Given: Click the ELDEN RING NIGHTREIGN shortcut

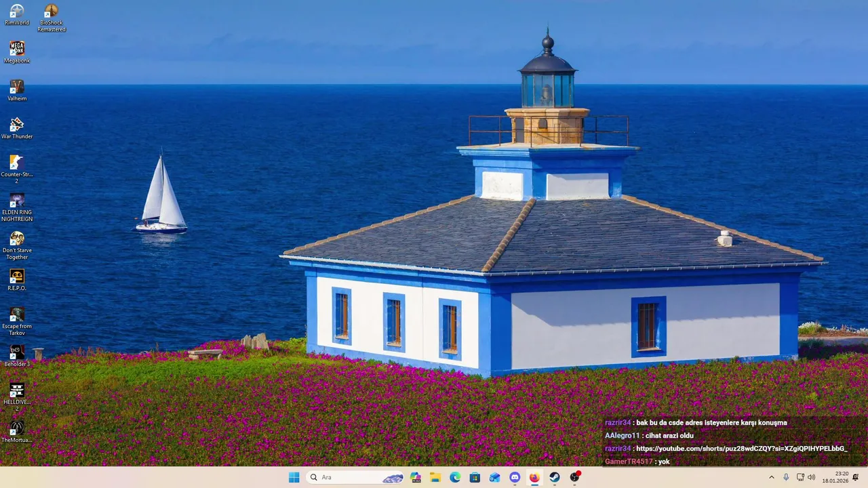Looking at the screenshot, I should click(17, 207).
